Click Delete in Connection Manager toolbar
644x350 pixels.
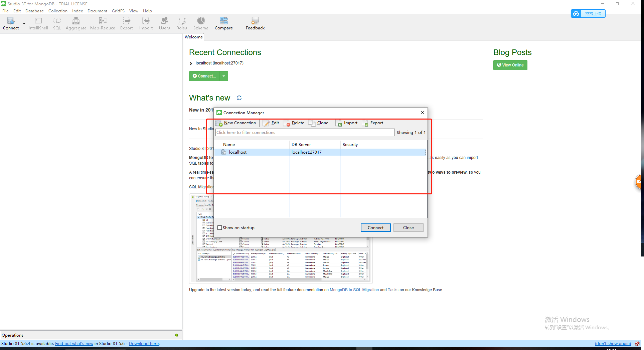[294, 123]
